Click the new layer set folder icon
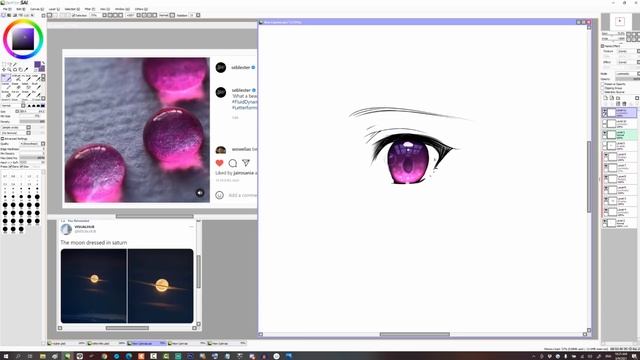The width and height of the screenshot is (640, 360). (618, 98)
